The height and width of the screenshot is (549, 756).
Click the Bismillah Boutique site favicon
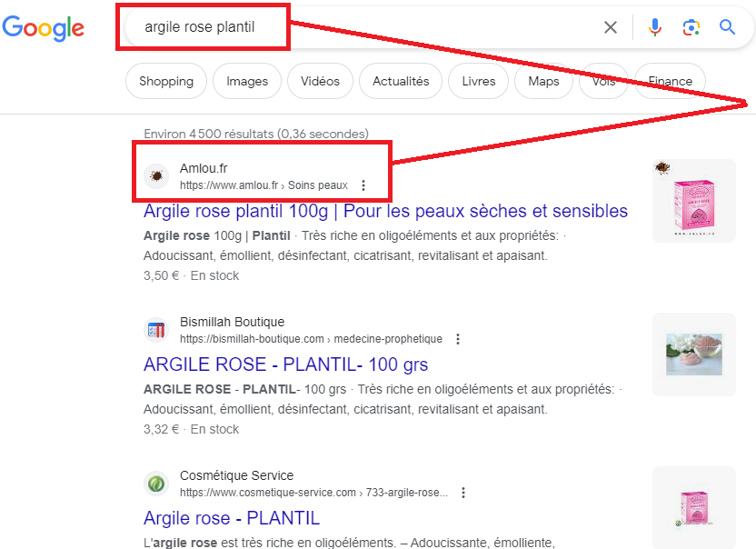(x=156, y=330)
